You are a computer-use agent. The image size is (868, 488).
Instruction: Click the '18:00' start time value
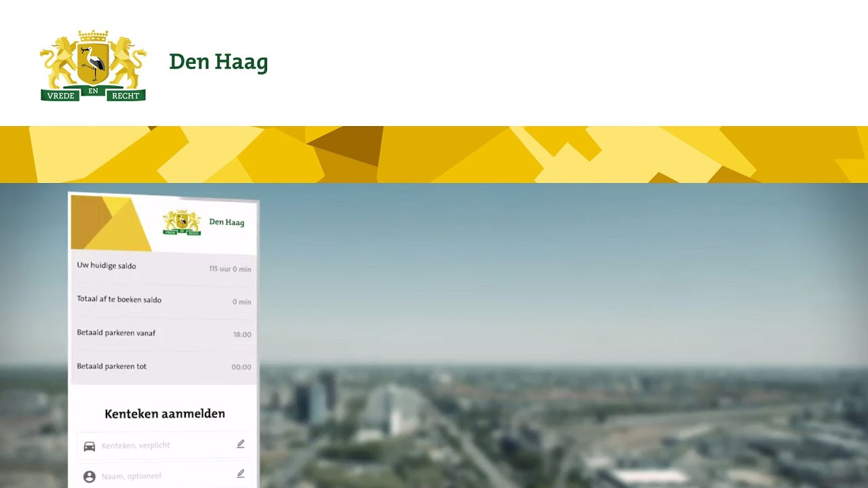242,334
